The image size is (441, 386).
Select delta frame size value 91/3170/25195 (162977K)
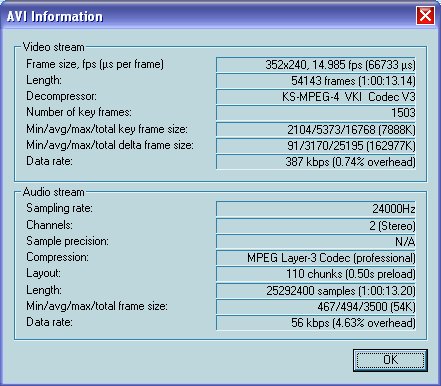(x=316, y=146)
